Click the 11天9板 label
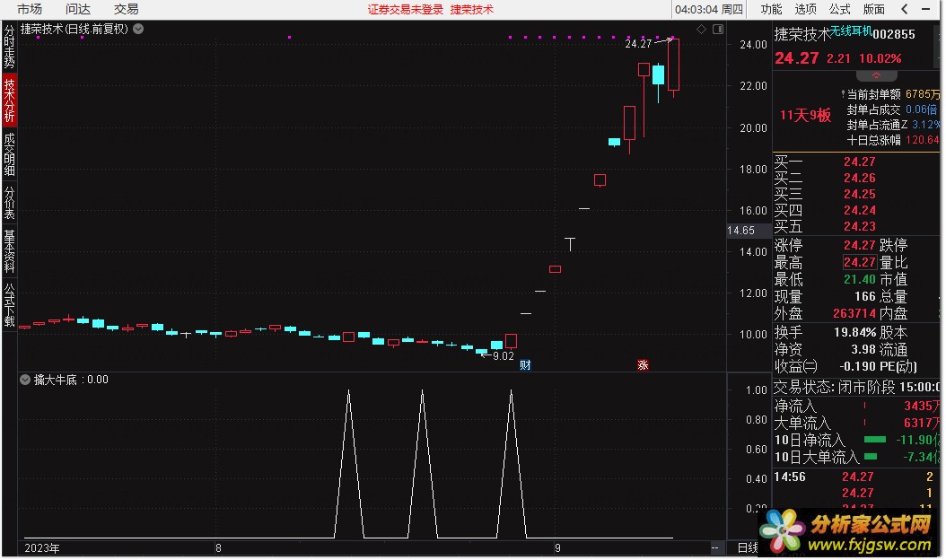The height and width of the screenshot is (560, 946). point(805,115)
